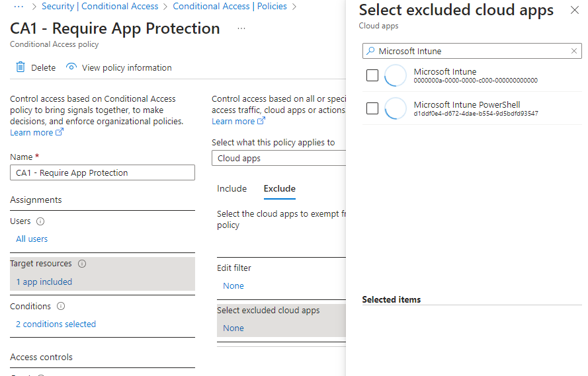Click the Microsoft Intune search field
This screenshot has height=376, width=588.
click(x=472, y=51)
